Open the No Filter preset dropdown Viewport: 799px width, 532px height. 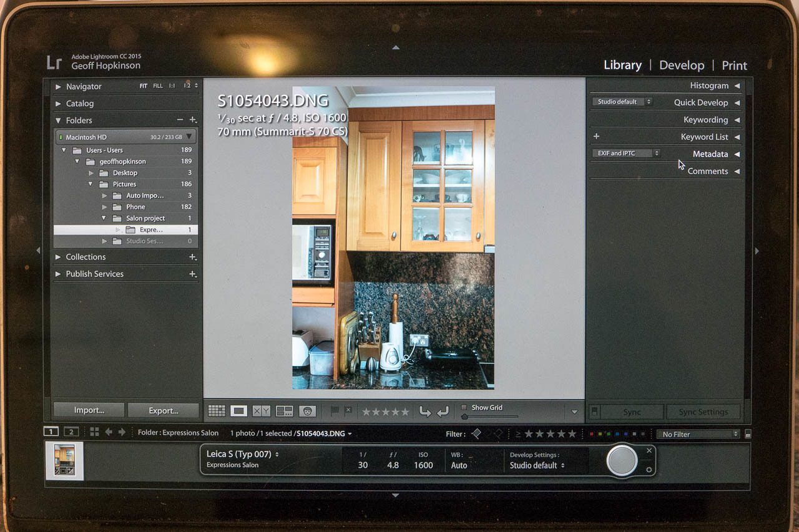(699, 434)
